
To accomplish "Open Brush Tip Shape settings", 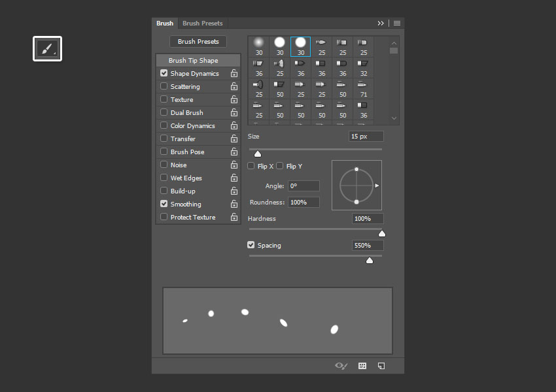I will (198, 60).
